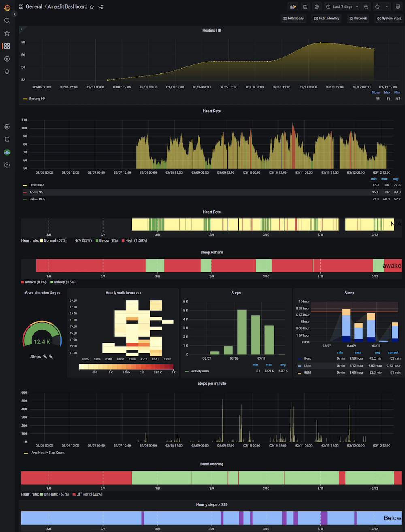Viewport: 405px width, 532px height.
Task: Click the Amazfit Dashboard title
Action: (67, 7)
